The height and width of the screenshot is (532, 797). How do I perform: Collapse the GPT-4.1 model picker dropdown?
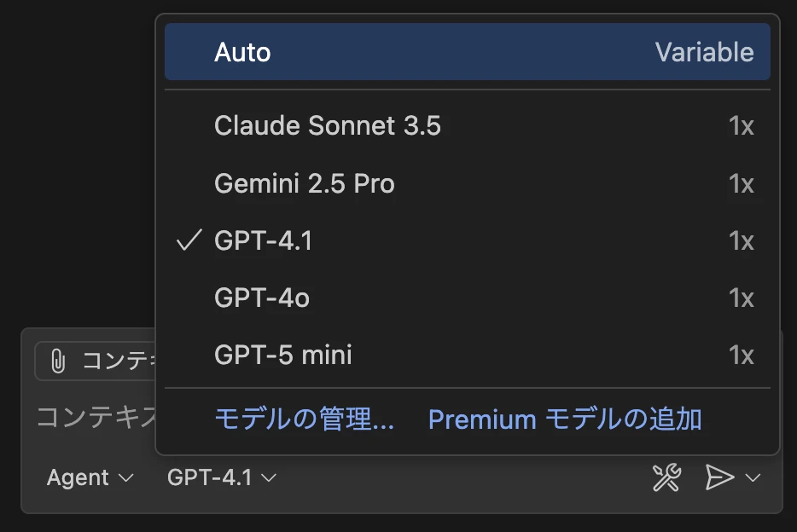pyautogui.click(x=222, y=478)
